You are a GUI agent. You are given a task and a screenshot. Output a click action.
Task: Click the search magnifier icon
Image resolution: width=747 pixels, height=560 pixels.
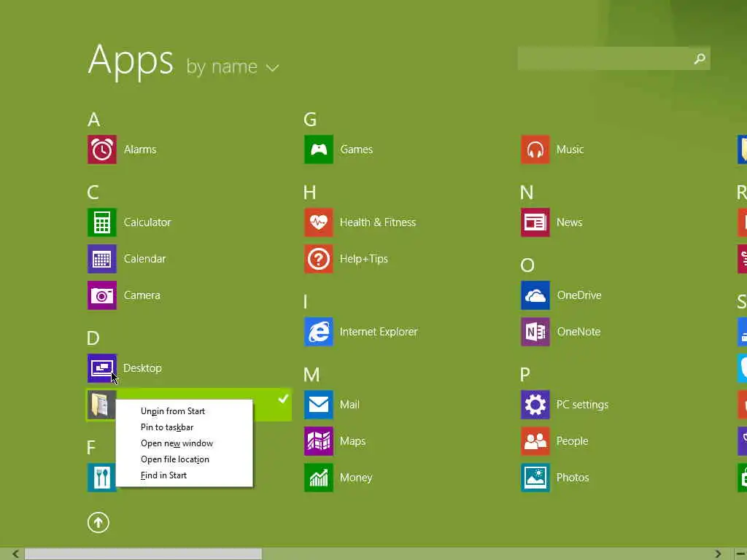click(x=700, y=58)
